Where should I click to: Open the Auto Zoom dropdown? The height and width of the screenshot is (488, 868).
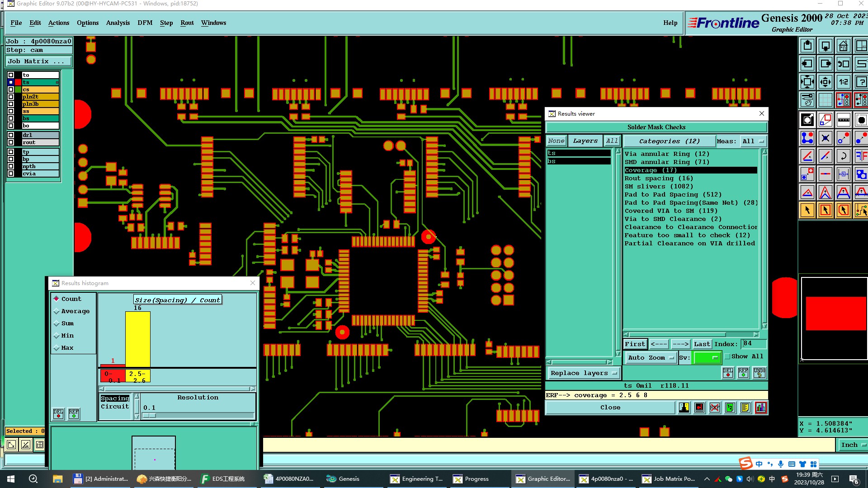(651, 357)
